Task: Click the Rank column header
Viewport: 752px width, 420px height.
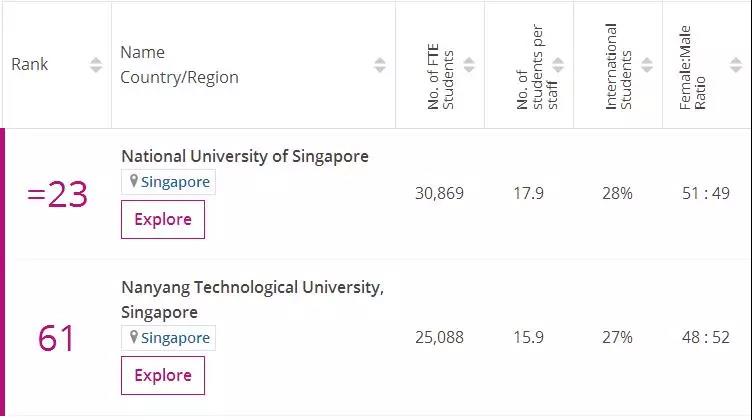Action: click(x=30, y=65)
